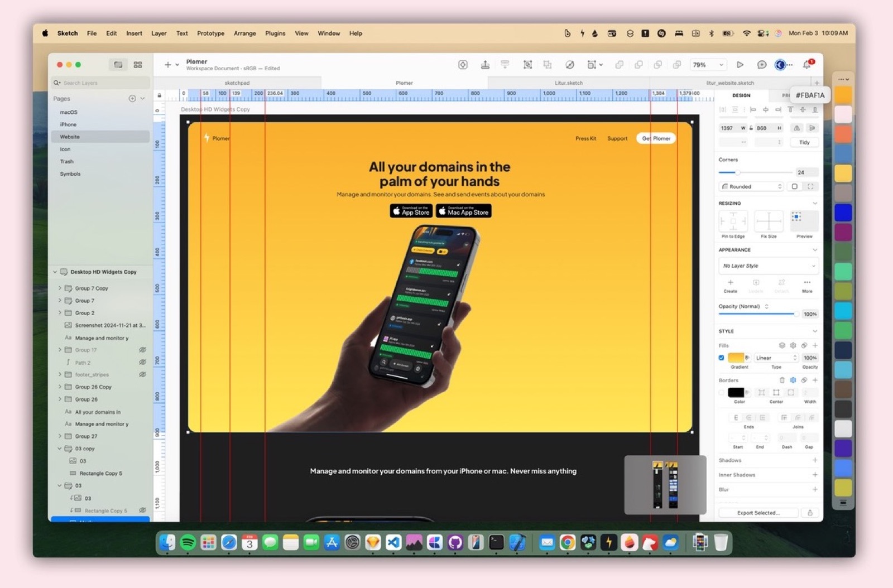Open the zoom 79% dropdown
893x588 pixels.
[x=709, y=65]
